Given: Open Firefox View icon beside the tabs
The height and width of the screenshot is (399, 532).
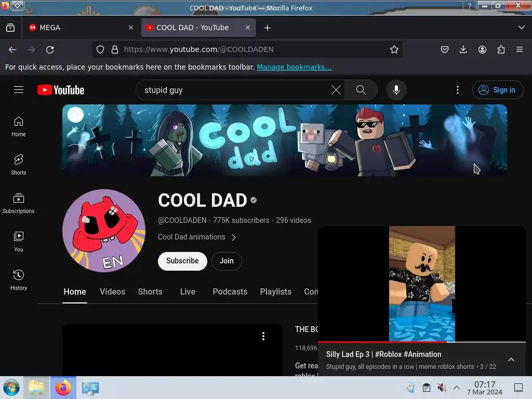Looking at the screenshot, I should 10,28.
